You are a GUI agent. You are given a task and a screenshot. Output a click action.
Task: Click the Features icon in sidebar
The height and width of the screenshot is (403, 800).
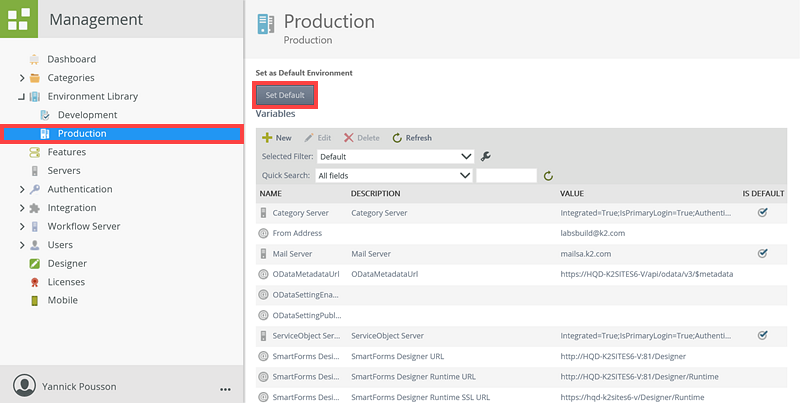pyautogui.click(x=35, y=152)
